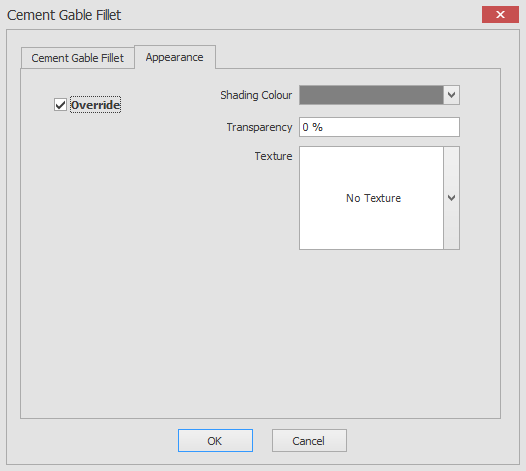
Task: Open the Shading Colour dropdown arrow
Action: (x=452, y=95)
